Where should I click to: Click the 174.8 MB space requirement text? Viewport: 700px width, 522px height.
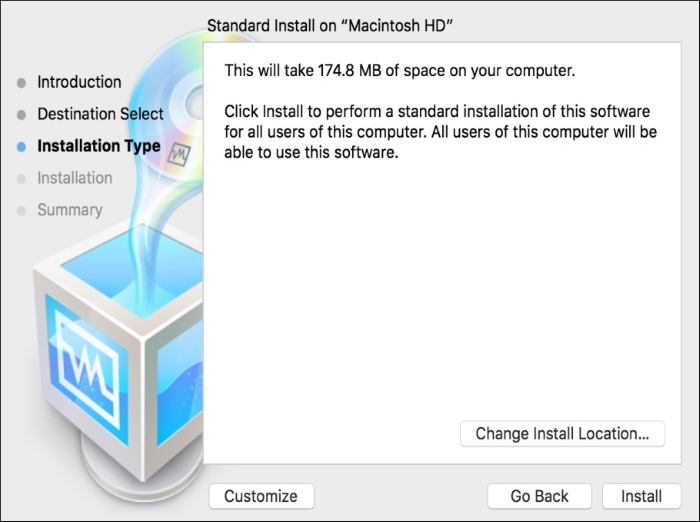(x=400, y=70)
